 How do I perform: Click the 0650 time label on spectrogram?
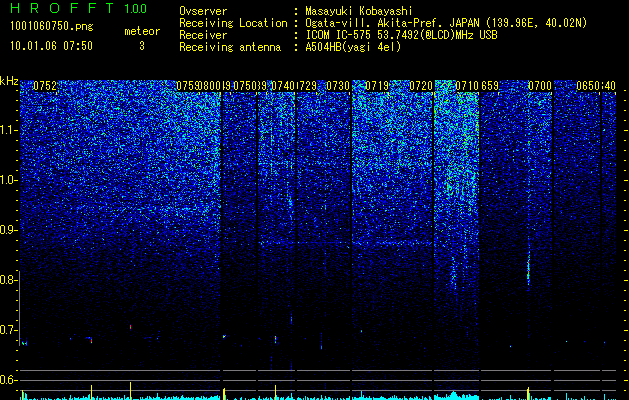tap(588, 86)
